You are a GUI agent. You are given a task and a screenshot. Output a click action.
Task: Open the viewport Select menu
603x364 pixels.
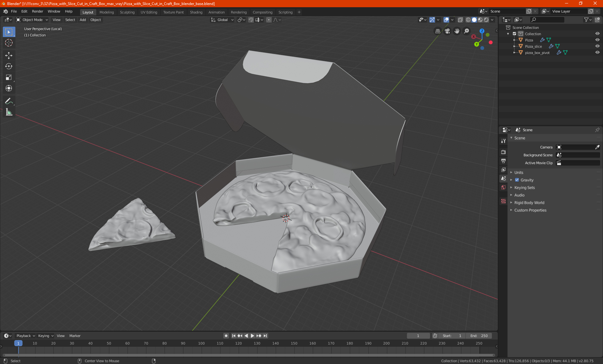click(70, 20)
